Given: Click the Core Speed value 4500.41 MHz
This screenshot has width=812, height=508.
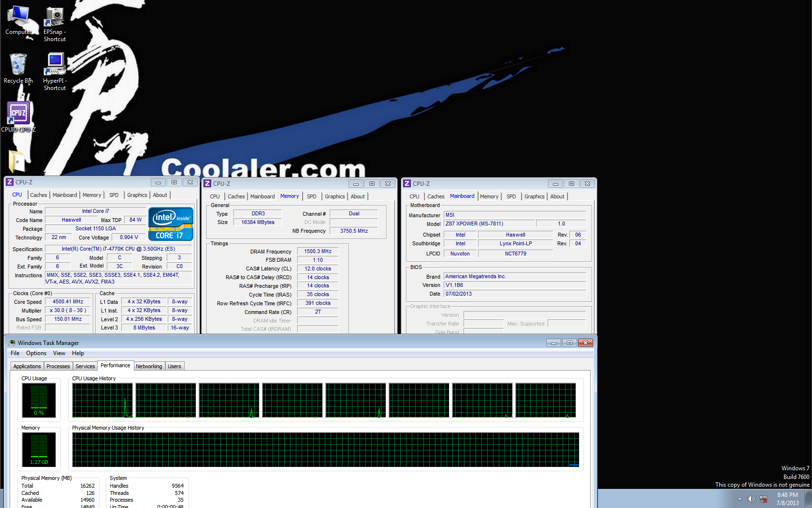Looking at the screenshot, I should 68,302.
